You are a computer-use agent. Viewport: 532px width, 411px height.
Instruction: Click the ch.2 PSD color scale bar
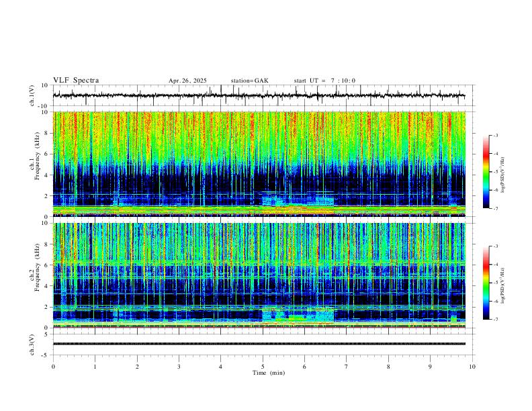coord(486,283)
